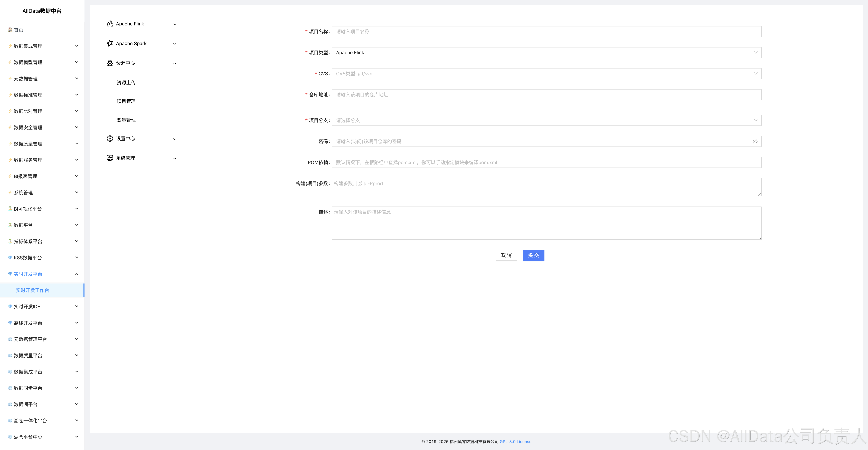Click the diamond icon beside 离线开发平台
This screenshot has height=450, width=868.
click(10, 323)
